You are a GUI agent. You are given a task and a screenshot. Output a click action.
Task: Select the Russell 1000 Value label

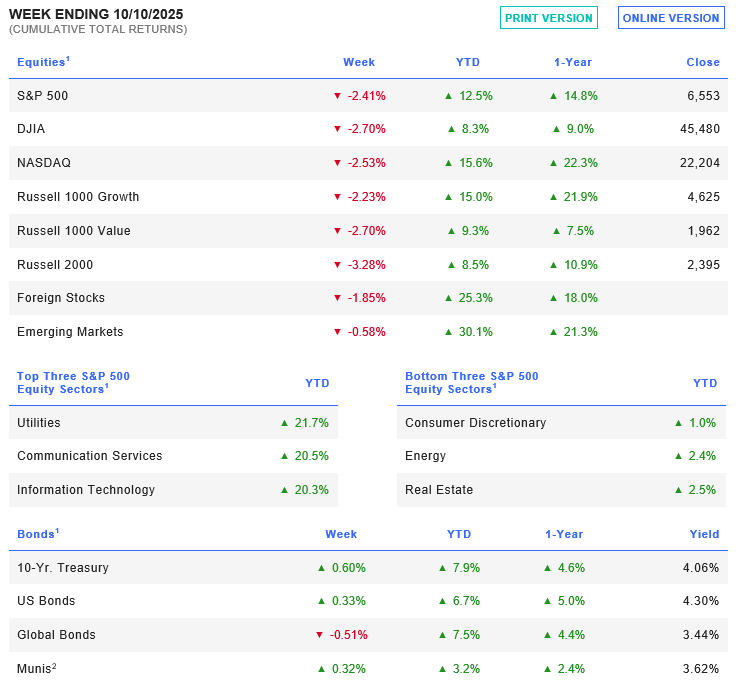click(74, 231)
